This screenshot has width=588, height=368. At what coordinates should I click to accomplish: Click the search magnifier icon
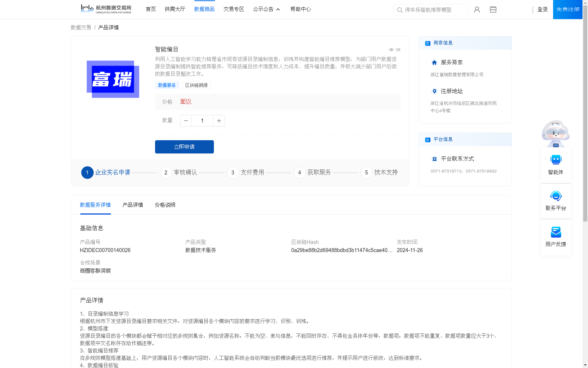pos(400,10)
